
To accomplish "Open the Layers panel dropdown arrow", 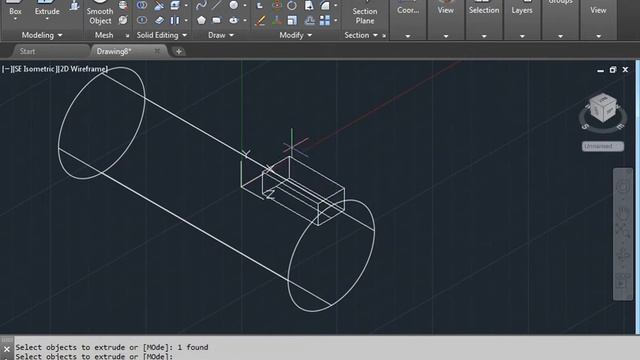I will click(x=522, y=36).
